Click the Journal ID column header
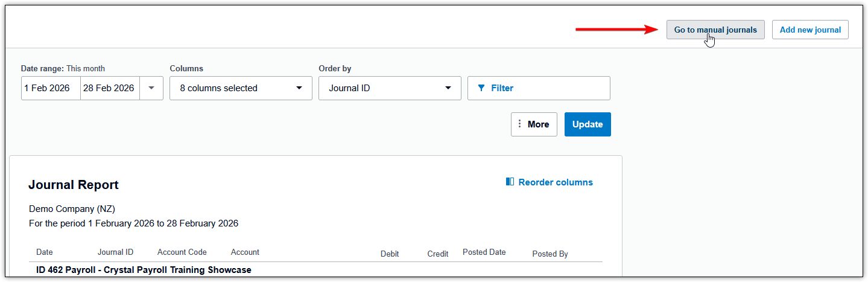Image resolution: width=868 pixels, height=282 pixels. [x=115, y=252]
